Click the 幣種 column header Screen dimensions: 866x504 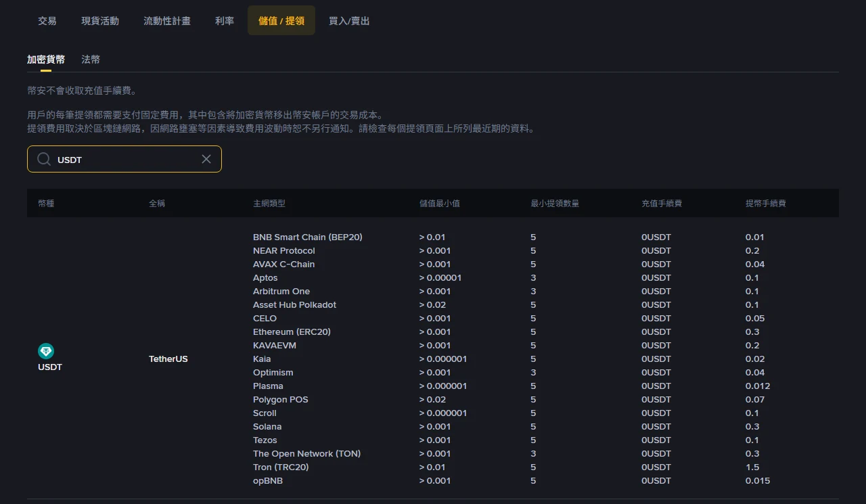pos(46,203)
